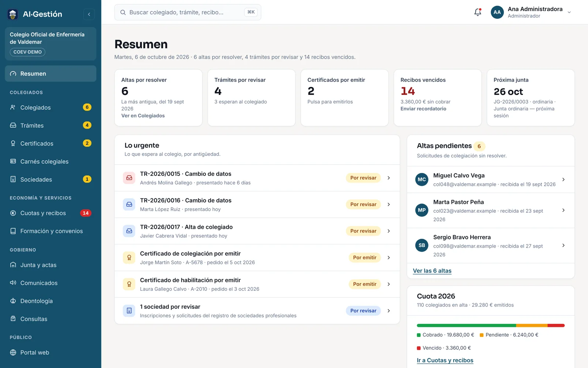Click the Certificados ribbon icon in sidebar
The height and width of the screenshot is (368, 588).
pos(13,144)
